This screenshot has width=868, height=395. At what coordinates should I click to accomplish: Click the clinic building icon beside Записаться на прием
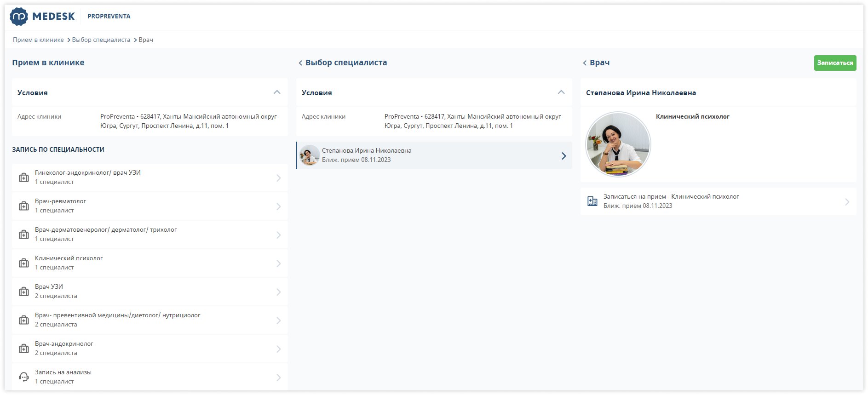[592, 201]
